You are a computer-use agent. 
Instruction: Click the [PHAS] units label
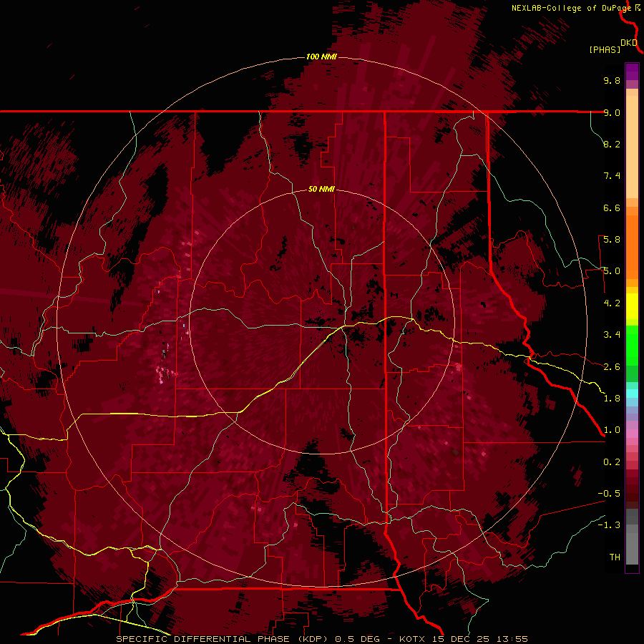[x=605, y=49]
